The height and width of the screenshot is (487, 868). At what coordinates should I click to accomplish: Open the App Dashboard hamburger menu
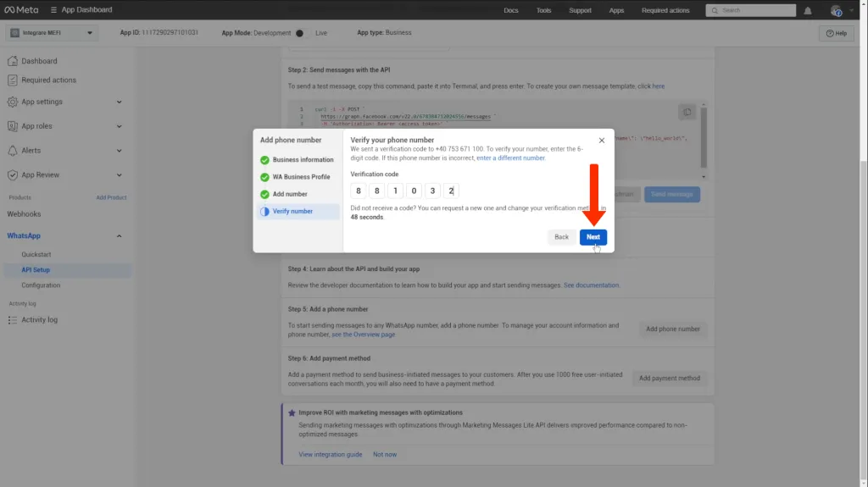(x=53, y=10)
